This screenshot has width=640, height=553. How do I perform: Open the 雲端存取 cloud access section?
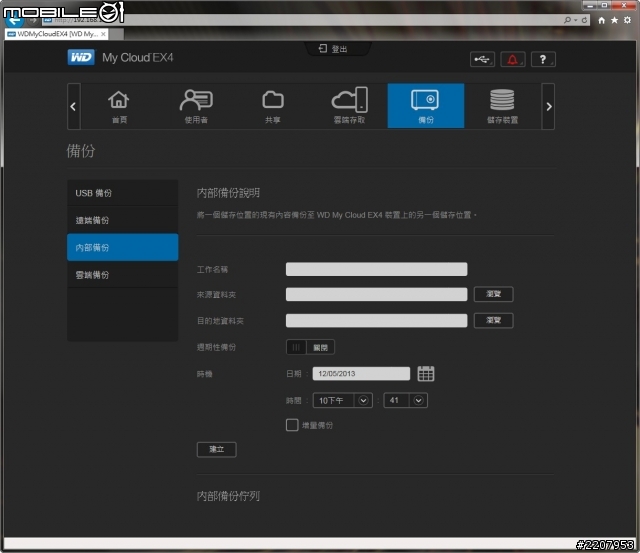(349, 106)
